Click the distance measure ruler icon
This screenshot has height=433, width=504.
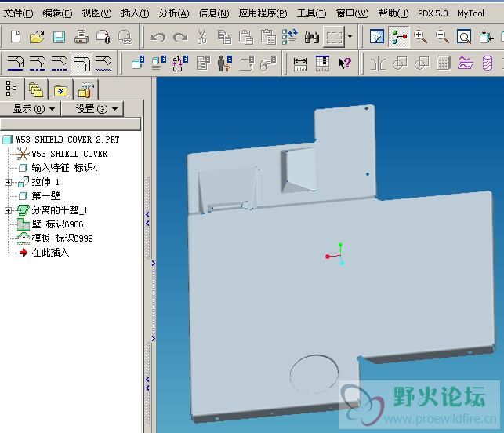tap(300, 64)
